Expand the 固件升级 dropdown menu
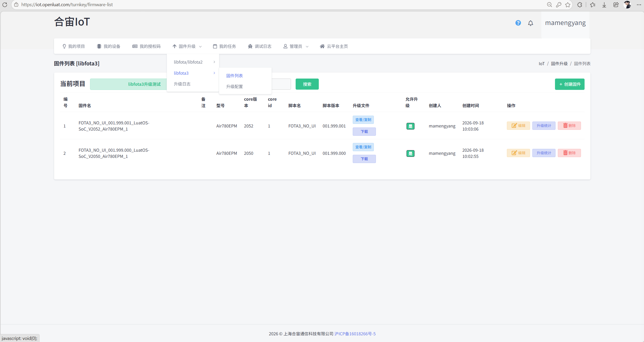 coord(187,46)
